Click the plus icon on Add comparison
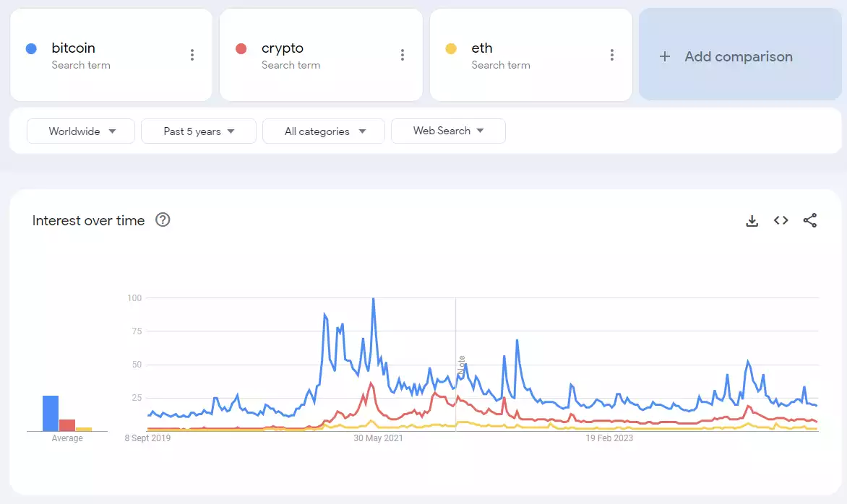 click(x=665, y=56)
